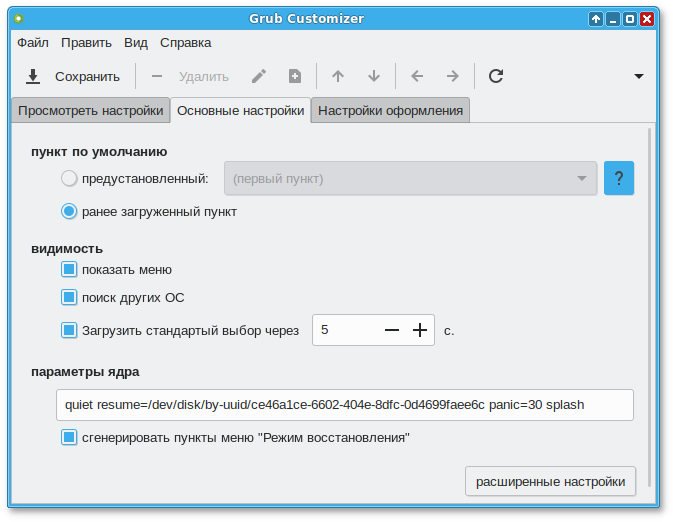Click the minus remove icon in toolbar
673x522 pixels.
tap(157, 76)
